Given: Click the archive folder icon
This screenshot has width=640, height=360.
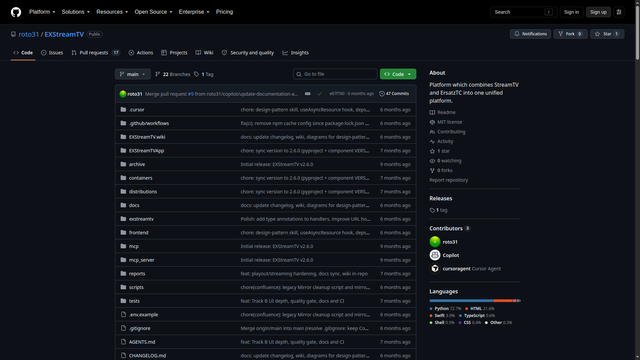Looking at the screenshot, I should (x=123, y=164).
